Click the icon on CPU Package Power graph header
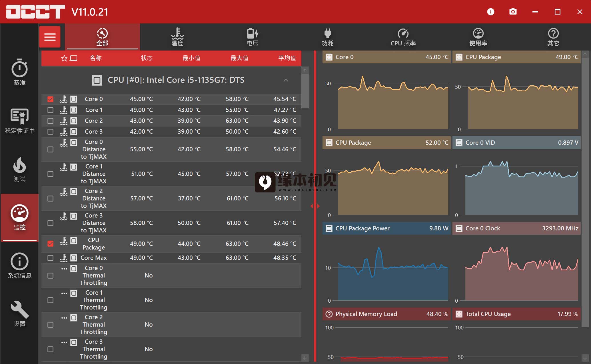Viewport: 591px width, 364px height. click(x=329, y=228)
